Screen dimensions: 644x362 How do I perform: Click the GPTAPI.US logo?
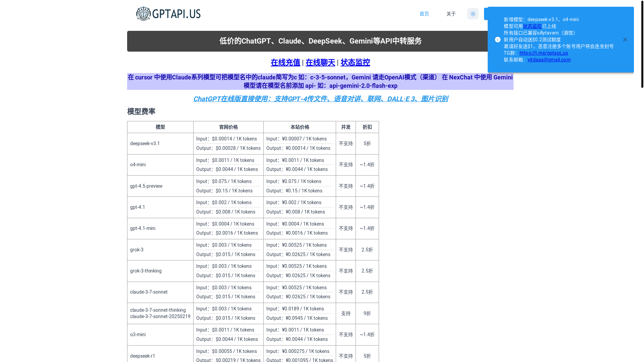(x=168, y=14)
